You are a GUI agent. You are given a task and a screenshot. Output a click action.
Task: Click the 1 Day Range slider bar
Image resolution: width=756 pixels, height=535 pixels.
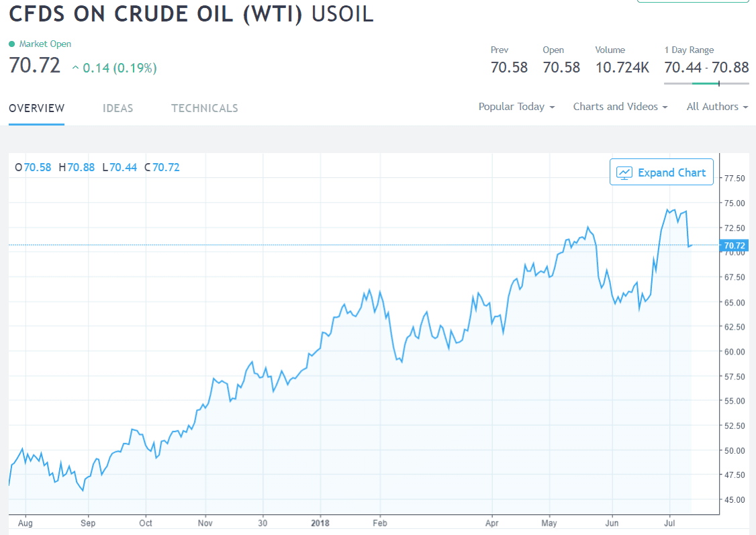tap(706, 83)
